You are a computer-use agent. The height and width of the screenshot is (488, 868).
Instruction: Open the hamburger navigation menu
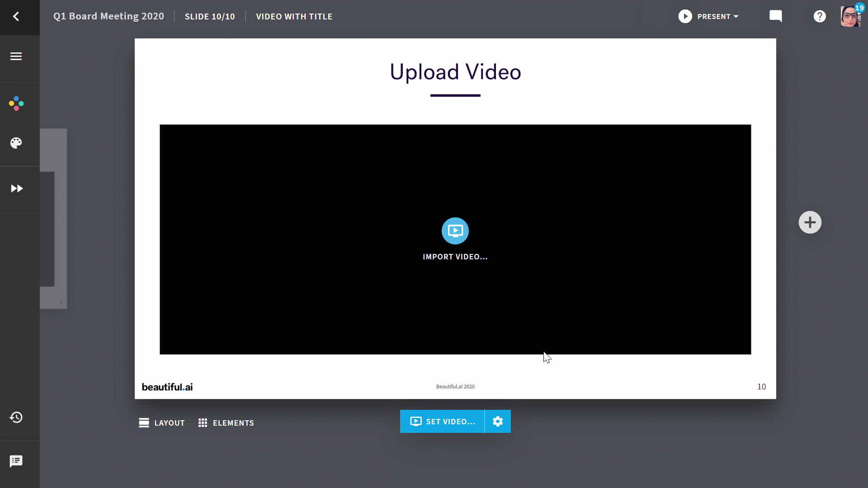pyautogui.click(x=15, y=56)
